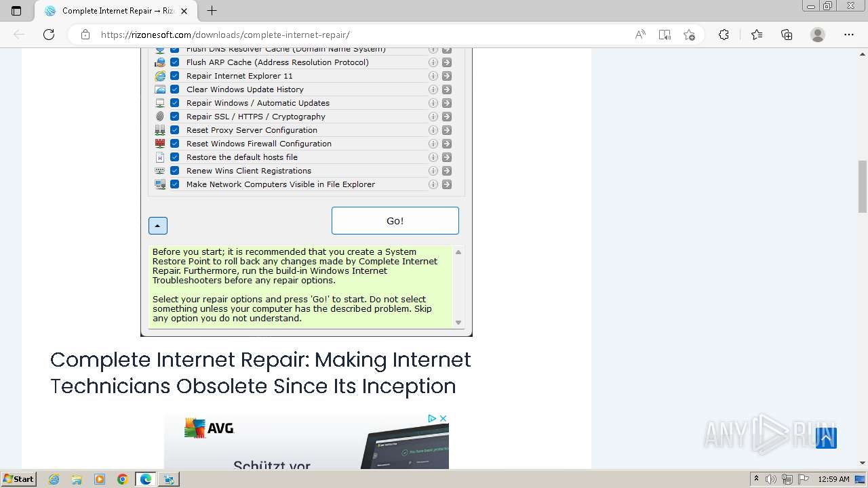The image size is (868, 488).
Task: Click arrow icon for Repair SSL / HTTPS / Cryptography
Action: pos(447,117)
